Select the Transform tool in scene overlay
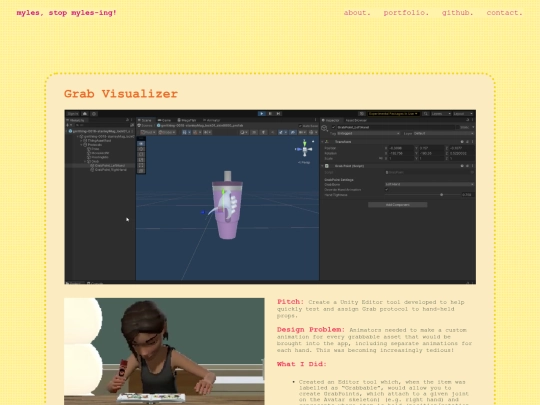 141,171
